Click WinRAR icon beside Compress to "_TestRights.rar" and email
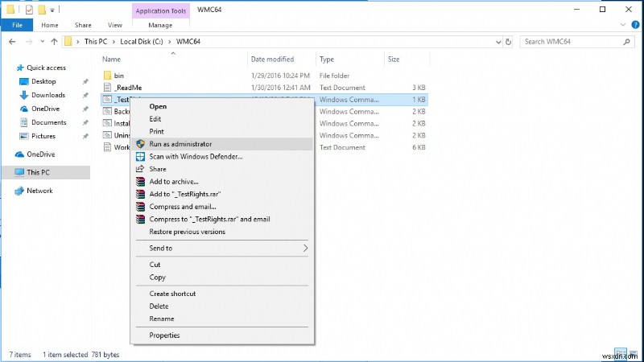This screenshot has height=362, width=644. pyautogui.click(x=140, y=219)
